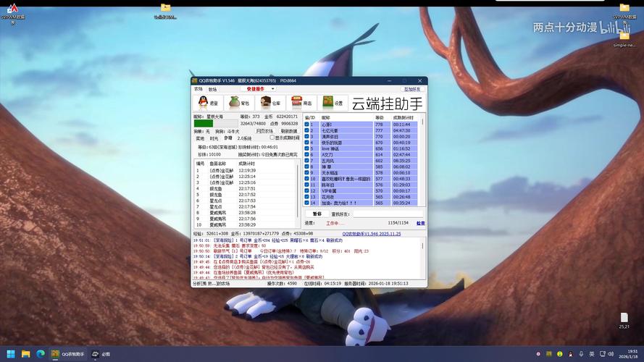Click the 英 input method indicator
The image size is (644, 362).
(592, 354)
